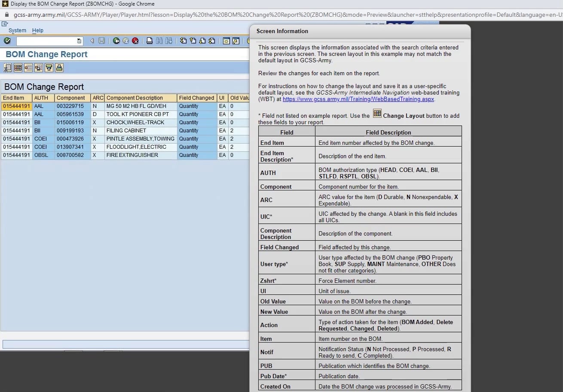
Task: Click the Save Layout icon
Action: (x=39, y=67)
